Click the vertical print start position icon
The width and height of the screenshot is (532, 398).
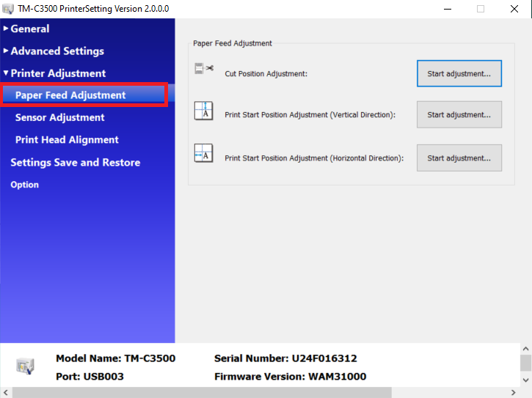[203, 111]
